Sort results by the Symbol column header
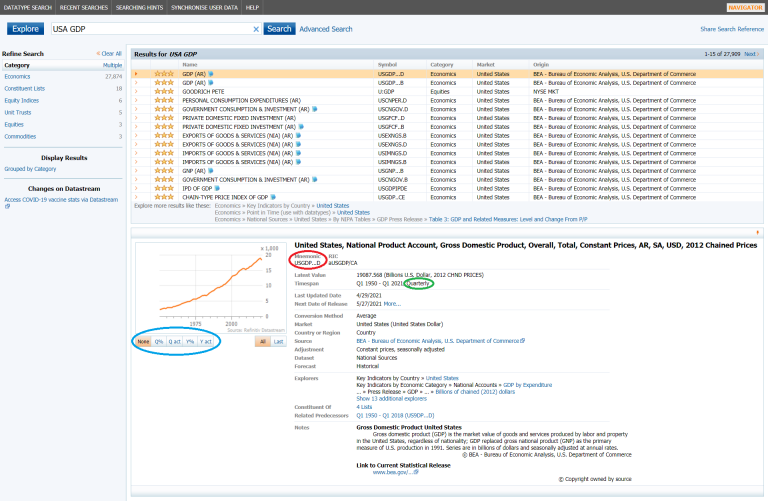This screenshot has width=768, height=501. [387, 65]
